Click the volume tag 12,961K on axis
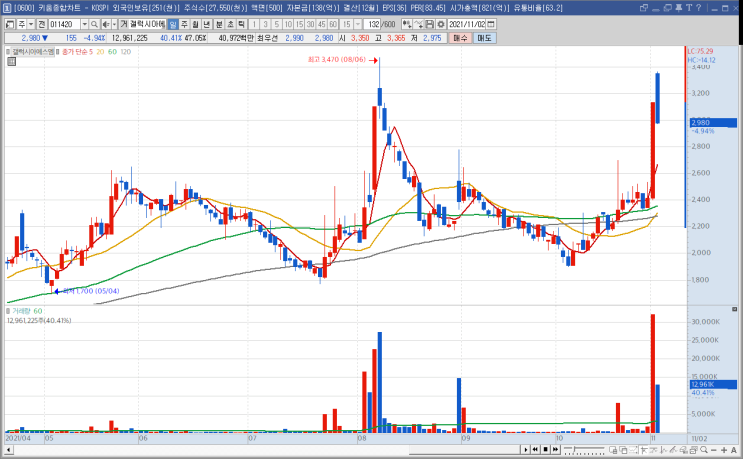The image size is (743, 459). click(x=713, y=384)
